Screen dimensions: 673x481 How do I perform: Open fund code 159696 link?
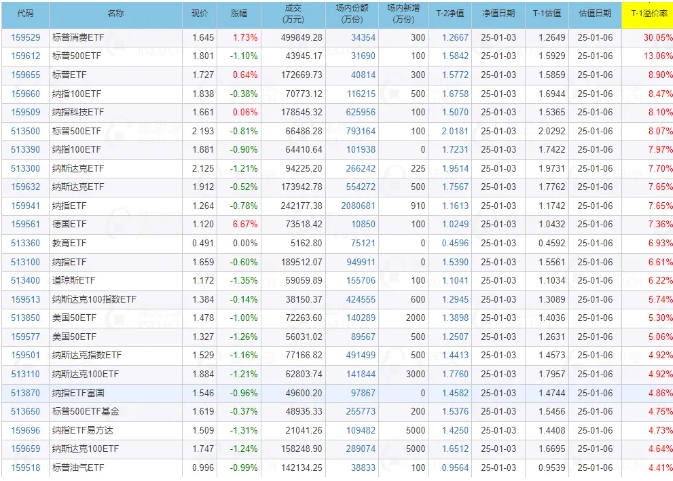click(25, 430)
